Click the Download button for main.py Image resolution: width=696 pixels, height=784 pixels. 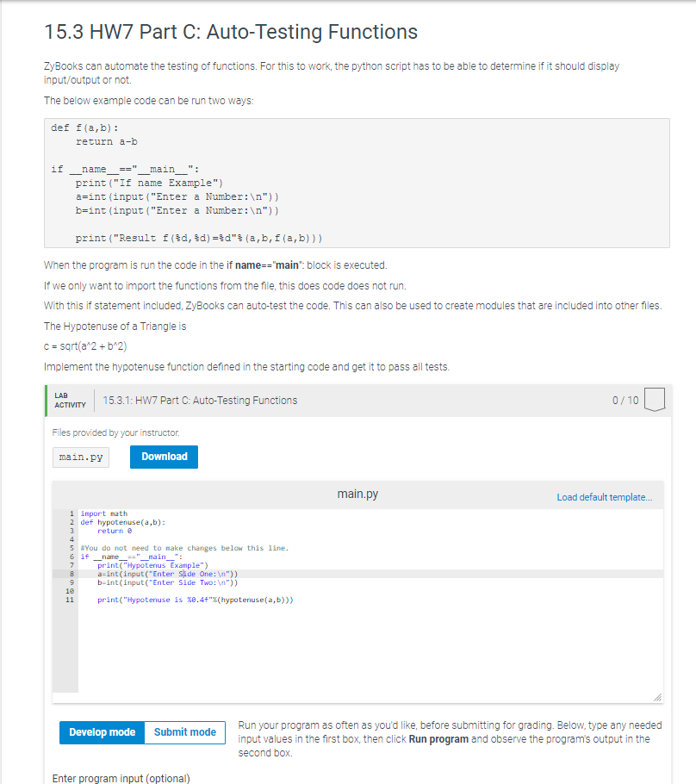[x=164, y=457]
